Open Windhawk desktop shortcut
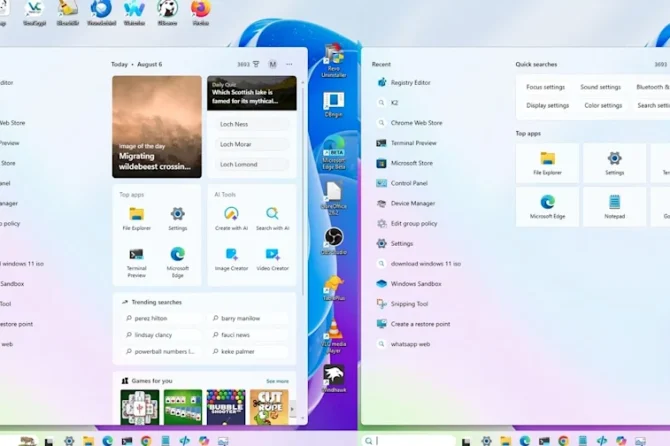Screen dimensions: 670x446 point(334,379)
